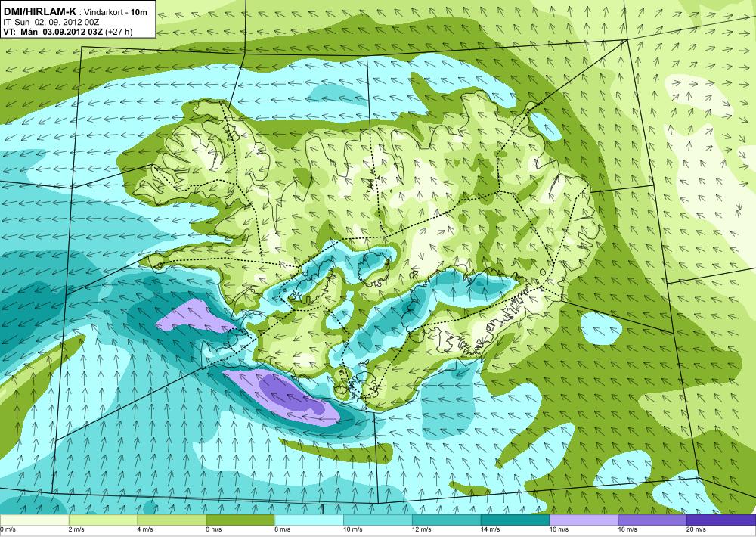The width and height of the screenshot is (756, 537).
Task: Click the 'DMI/HIRLAM-K' model title
Action: (39, 11)
